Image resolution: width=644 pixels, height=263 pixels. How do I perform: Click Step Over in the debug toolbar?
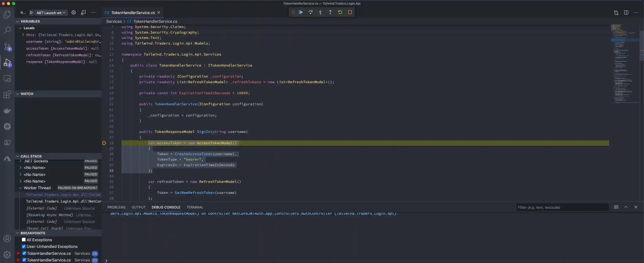click(x=311, y=12)
